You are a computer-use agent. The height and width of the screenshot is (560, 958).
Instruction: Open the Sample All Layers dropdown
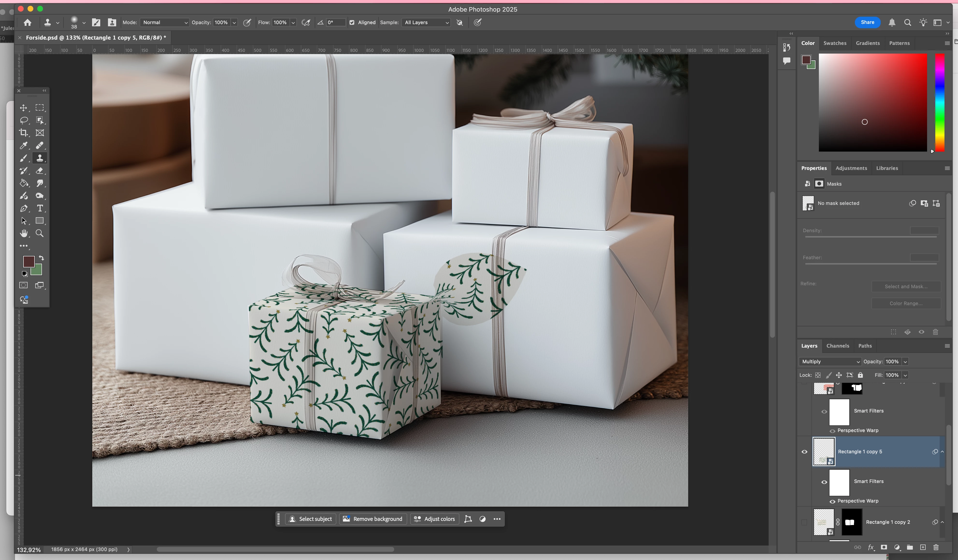(x=427, y=22)
